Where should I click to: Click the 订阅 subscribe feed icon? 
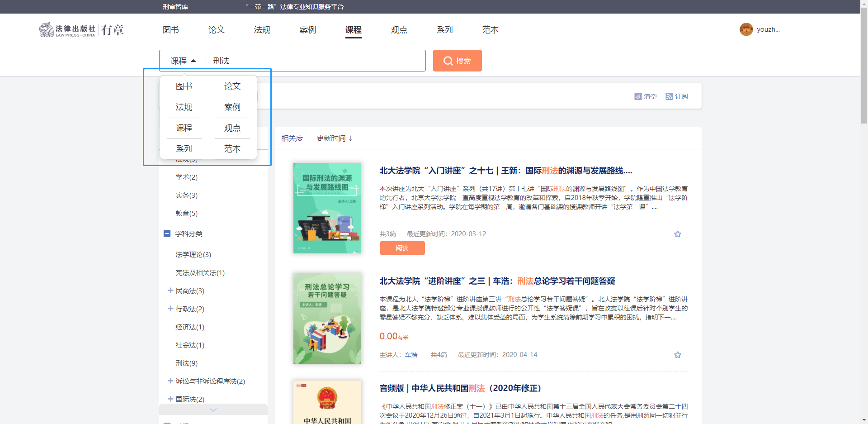669,96
